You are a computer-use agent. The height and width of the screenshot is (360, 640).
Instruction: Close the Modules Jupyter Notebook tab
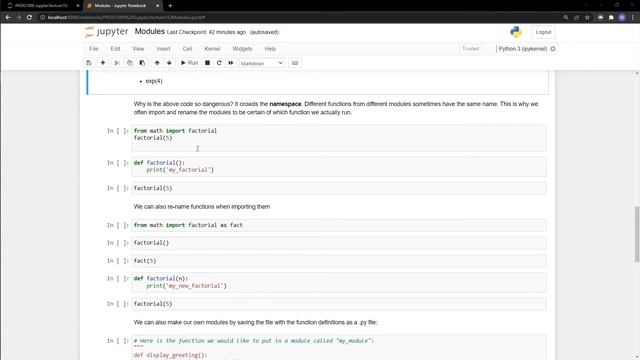click(x=158, y=6)
